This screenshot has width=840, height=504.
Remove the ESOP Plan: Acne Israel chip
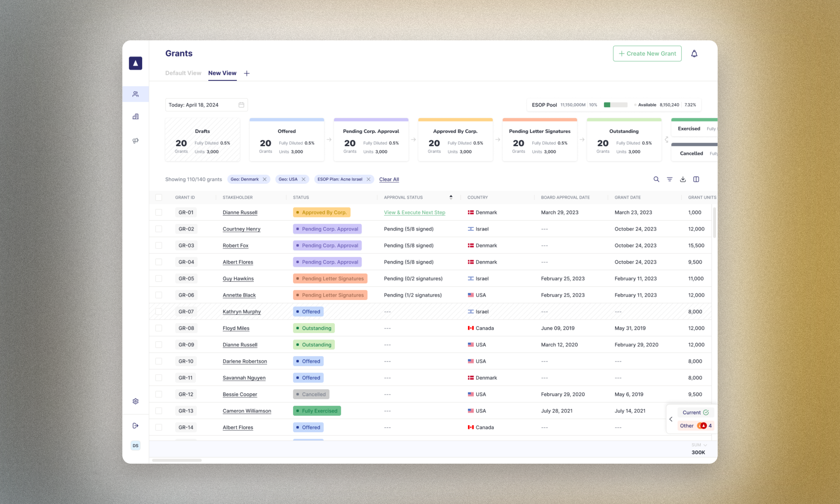tap(368, 179)
